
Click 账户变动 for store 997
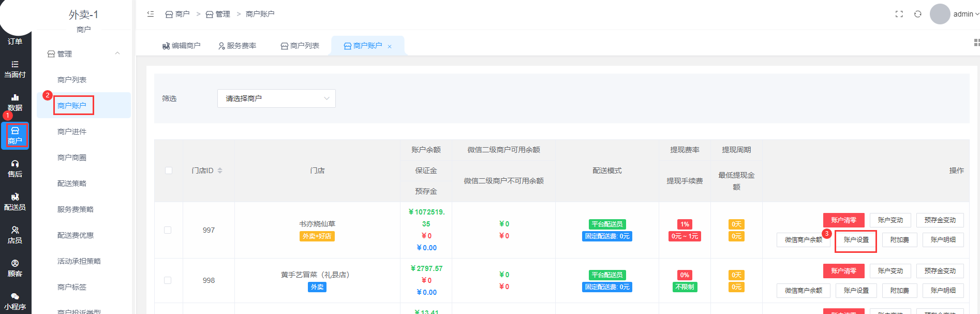(890, 220)
